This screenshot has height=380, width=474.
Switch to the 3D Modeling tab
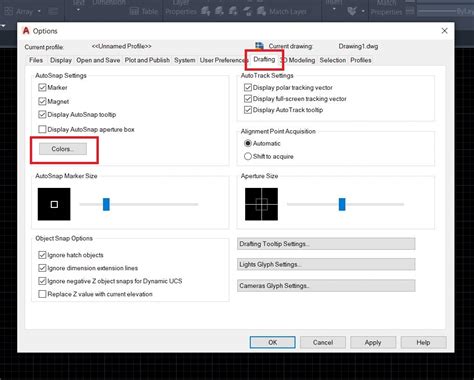pyautogui.click(x=299, y=60)
